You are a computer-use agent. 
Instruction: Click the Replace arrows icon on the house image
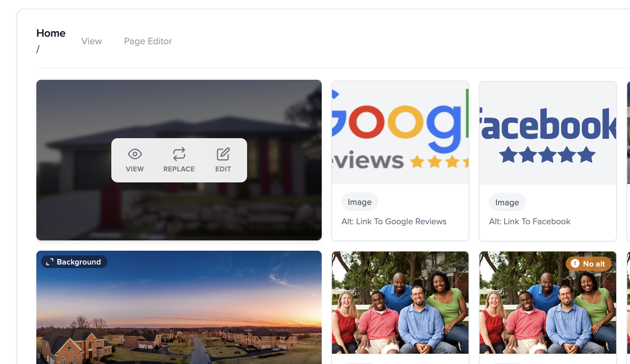[179, 154]
